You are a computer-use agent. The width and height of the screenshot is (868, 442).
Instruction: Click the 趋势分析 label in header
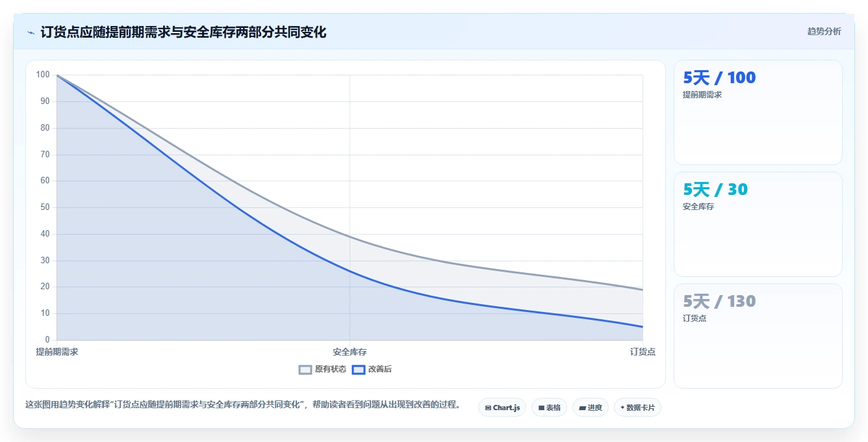(824, 31)
